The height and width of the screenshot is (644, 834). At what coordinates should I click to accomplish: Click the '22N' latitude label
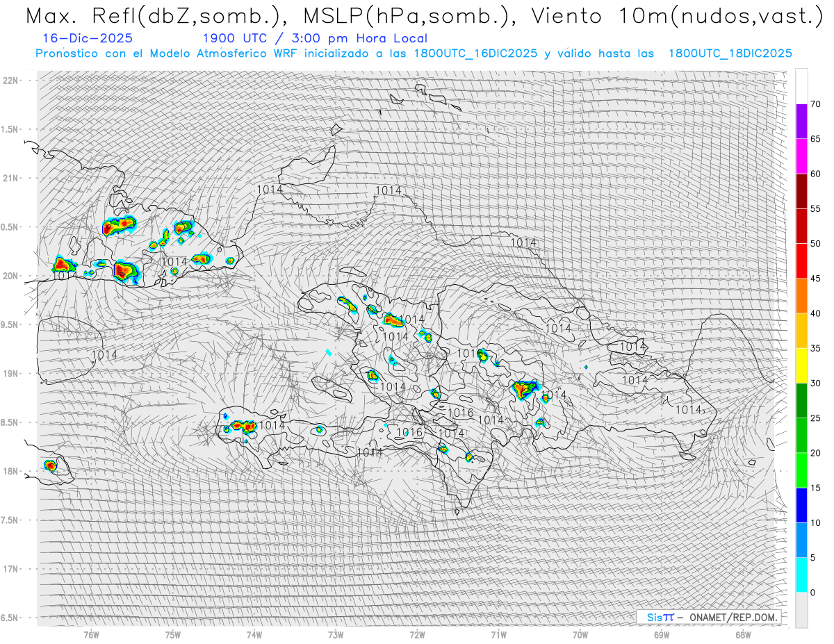pos(10,80)
